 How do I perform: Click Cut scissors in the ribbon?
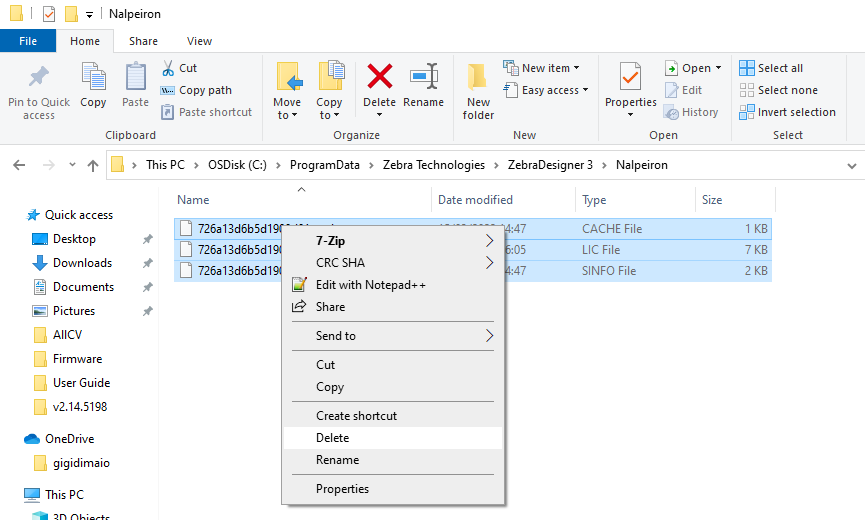click(179, 68)
